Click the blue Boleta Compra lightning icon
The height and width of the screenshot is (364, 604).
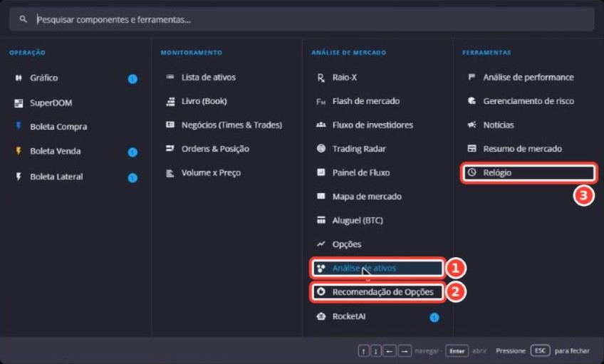[x=18, y=125]
